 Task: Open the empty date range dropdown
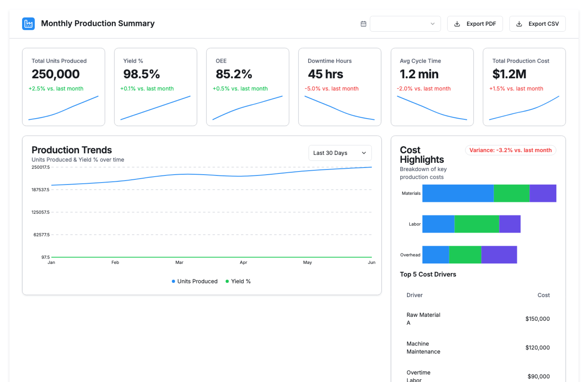[405, 24]
